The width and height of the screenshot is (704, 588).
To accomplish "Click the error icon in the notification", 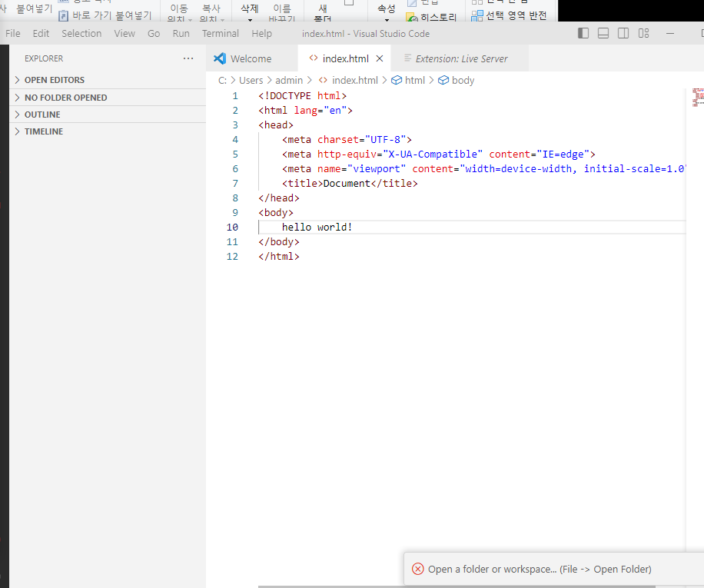I will tap(417, 569).
